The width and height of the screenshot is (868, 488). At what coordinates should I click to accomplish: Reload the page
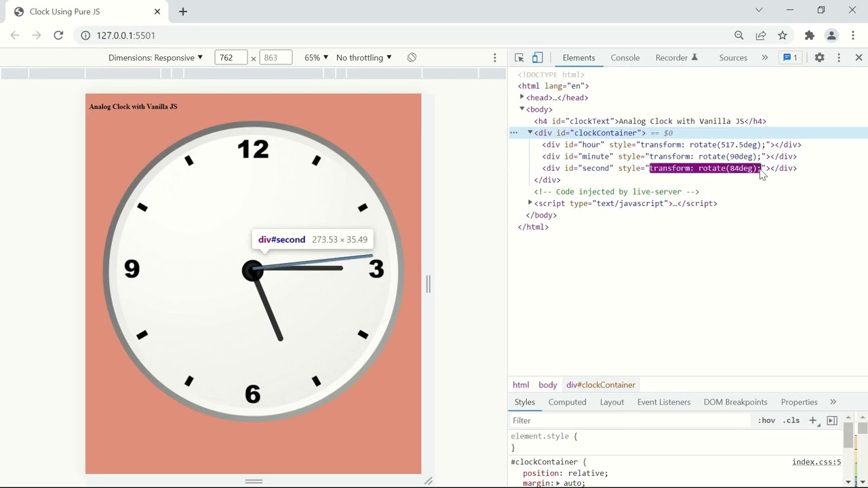click(58, 35)
